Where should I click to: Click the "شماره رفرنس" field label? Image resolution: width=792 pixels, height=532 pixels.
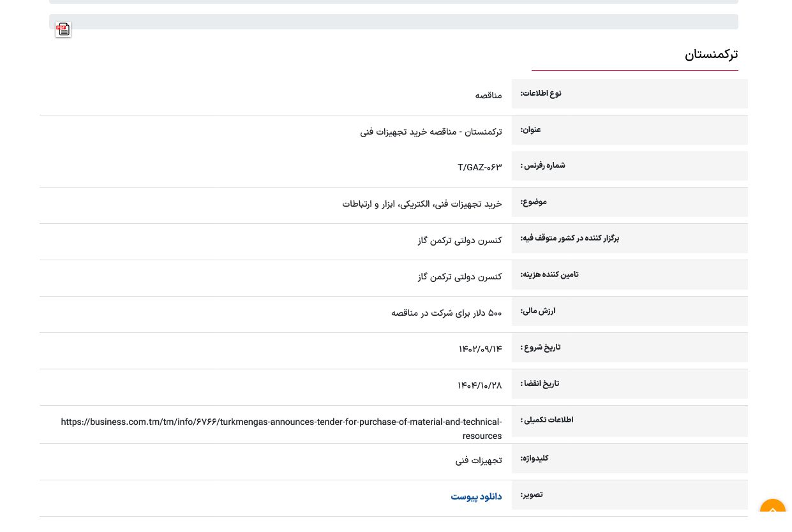542,166
